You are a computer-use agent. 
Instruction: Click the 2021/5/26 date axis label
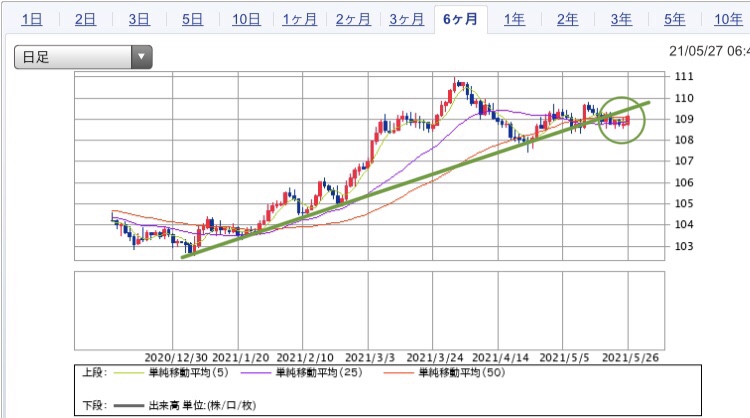(x=630, y=358)
